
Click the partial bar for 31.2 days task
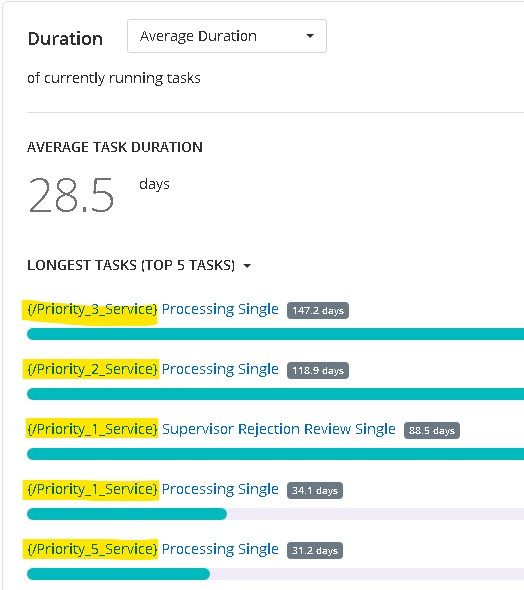coord(118,574)
